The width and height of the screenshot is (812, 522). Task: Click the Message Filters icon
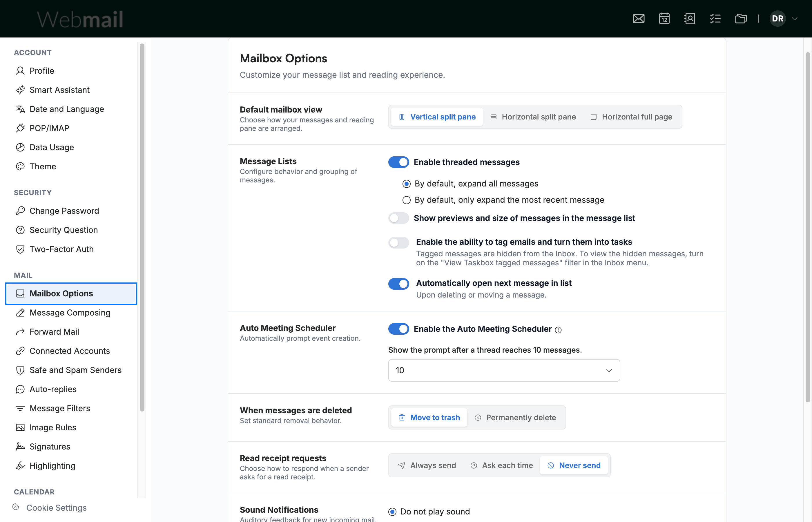[x=20, y=408]
